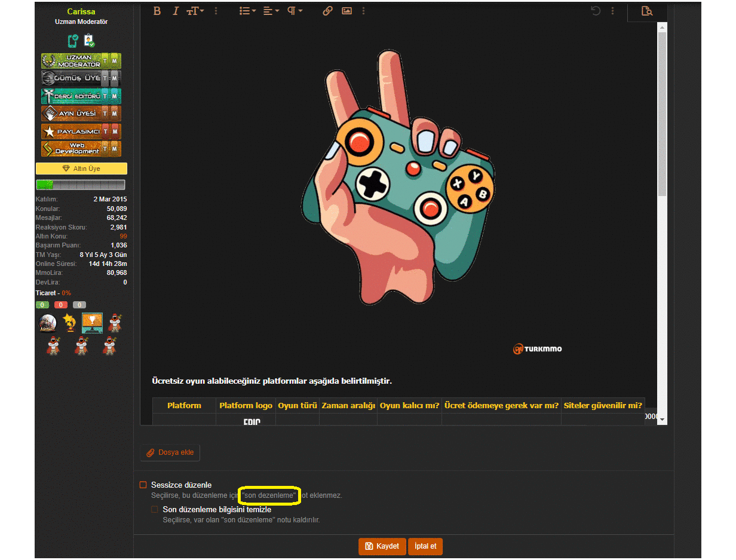
Task: Click the verified phone icon under username
Action: (73, 41)
